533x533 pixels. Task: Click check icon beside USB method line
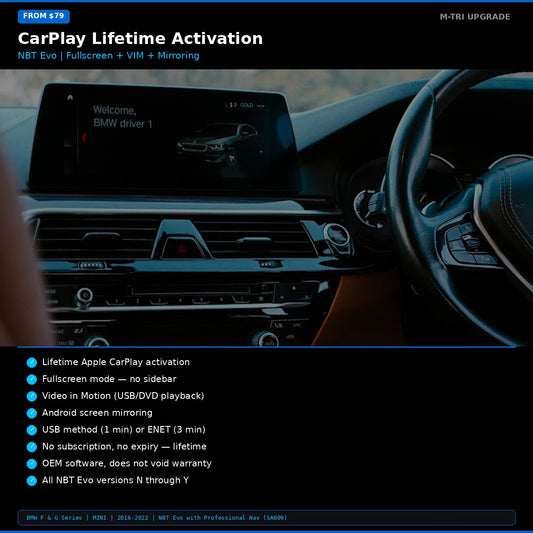pos(32,430)
